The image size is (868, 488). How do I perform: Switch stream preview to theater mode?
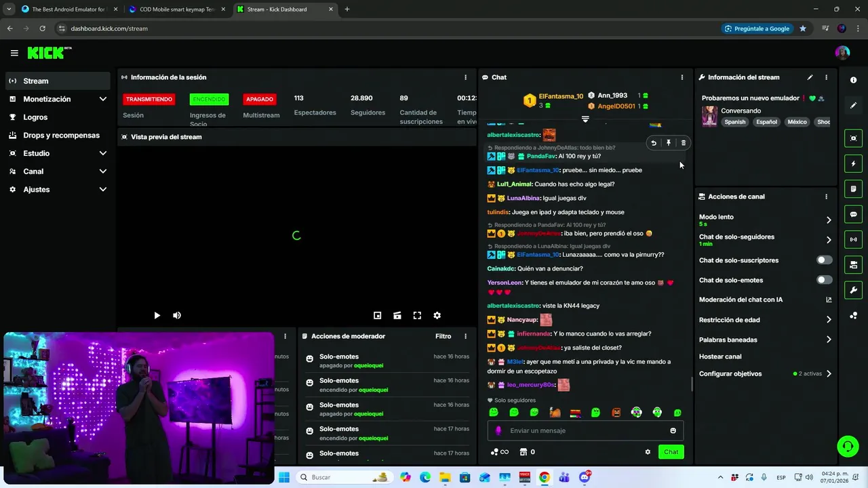point(397,315)
